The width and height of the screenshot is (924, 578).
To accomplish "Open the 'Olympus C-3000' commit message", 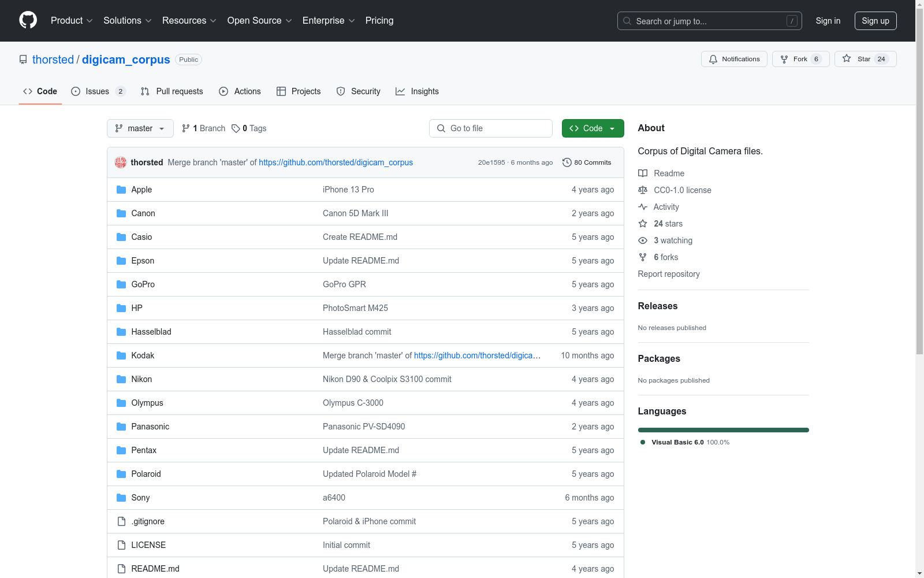I will pos(353,403).
